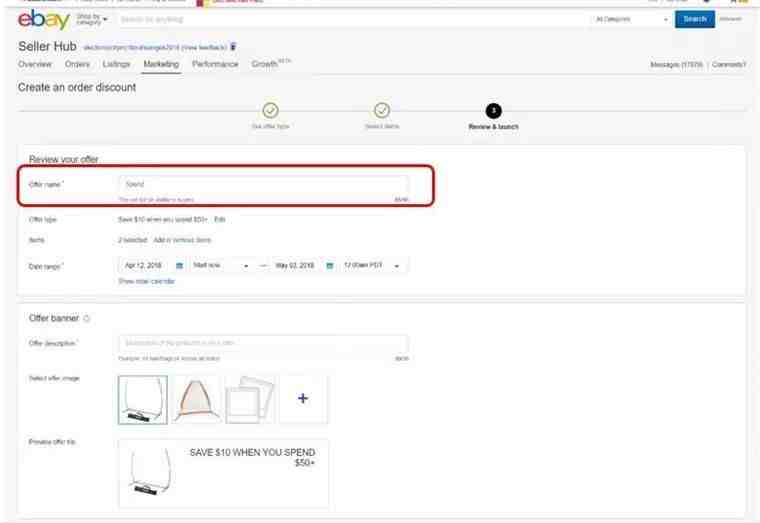Open the Marketing tab
Screen dimensions: 760x523
point(161,64)
